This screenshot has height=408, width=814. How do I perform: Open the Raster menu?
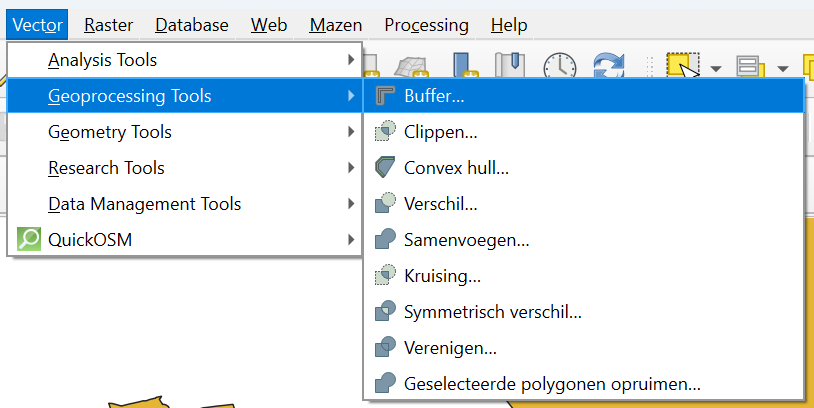point(108,25)
